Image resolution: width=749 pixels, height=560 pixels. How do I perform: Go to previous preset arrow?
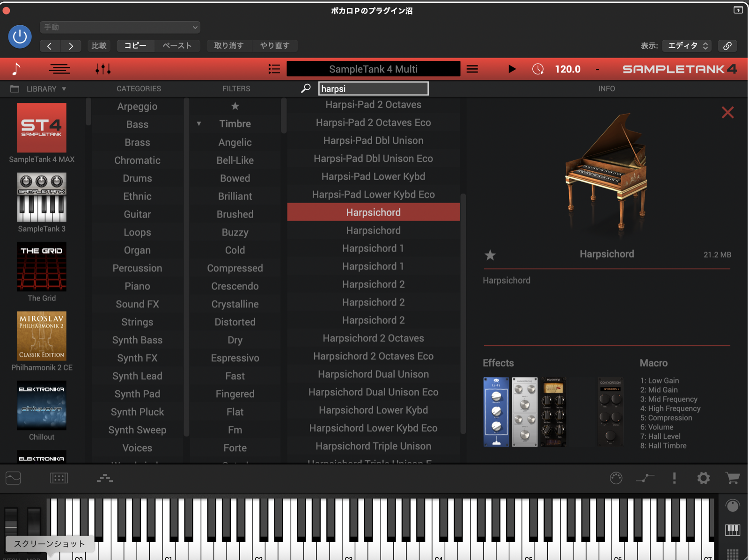tap(50, 46)
